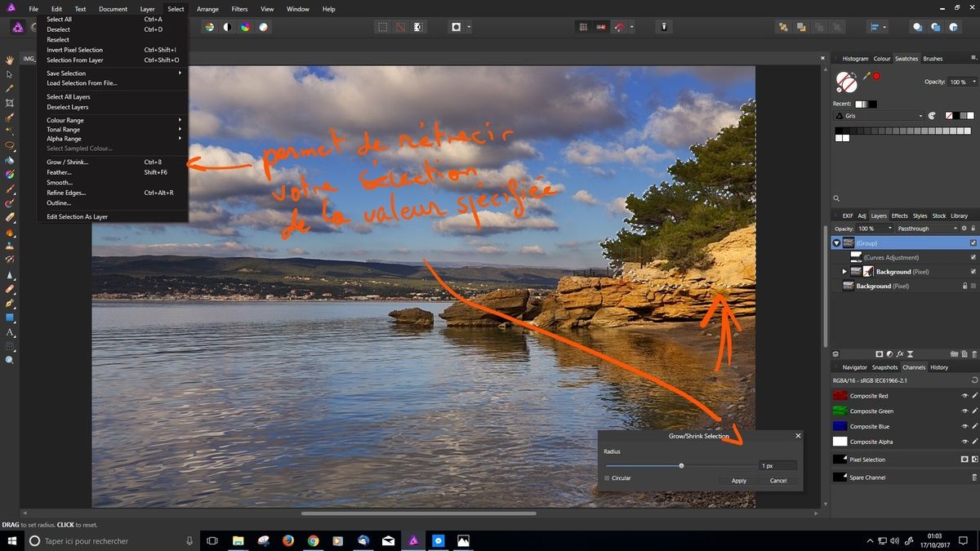Toggle visibility of the Group layer

[x=973, y=243]
